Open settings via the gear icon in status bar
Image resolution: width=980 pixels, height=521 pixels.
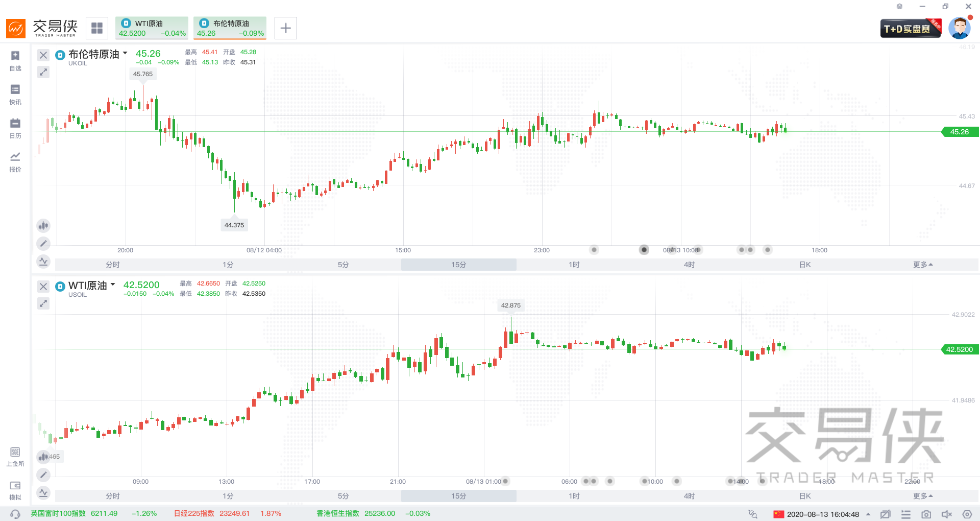(967, 514)
